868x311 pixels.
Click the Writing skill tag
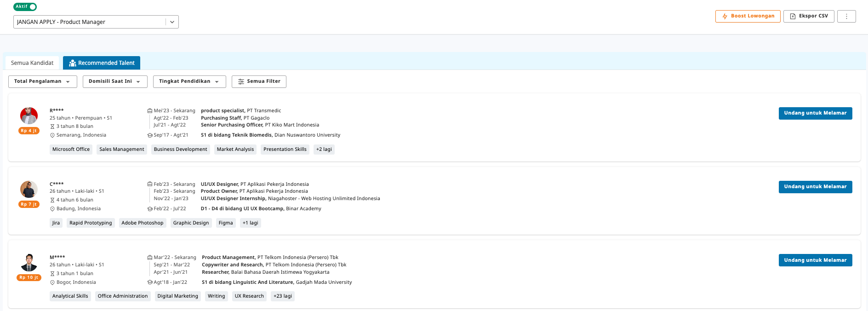tap(216, 296)
